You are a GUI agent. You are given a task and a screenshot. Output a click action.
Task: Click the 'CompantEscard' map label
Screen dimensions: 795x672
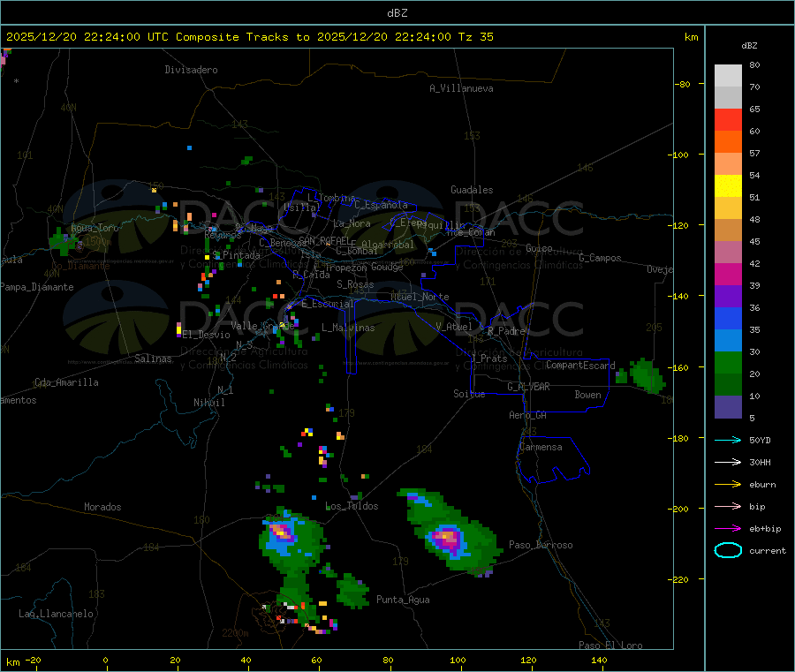click(580, 365)
